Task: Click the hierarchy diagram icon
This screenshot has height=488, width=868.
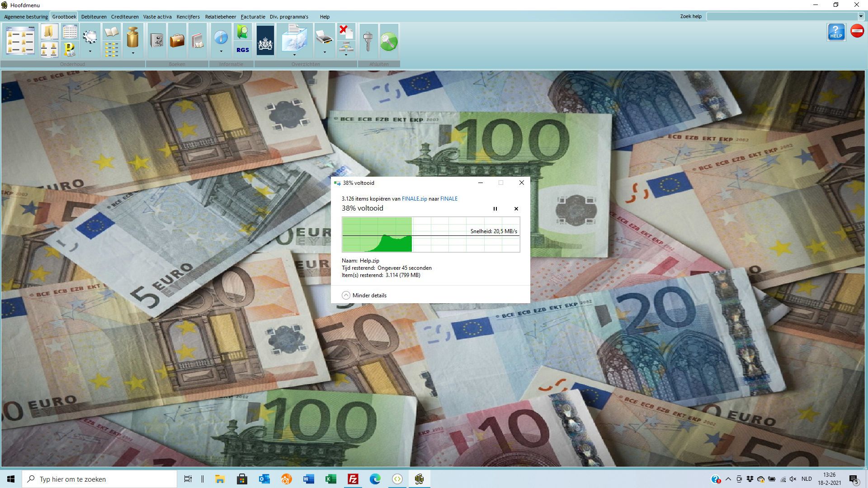Action: (346, 46)
